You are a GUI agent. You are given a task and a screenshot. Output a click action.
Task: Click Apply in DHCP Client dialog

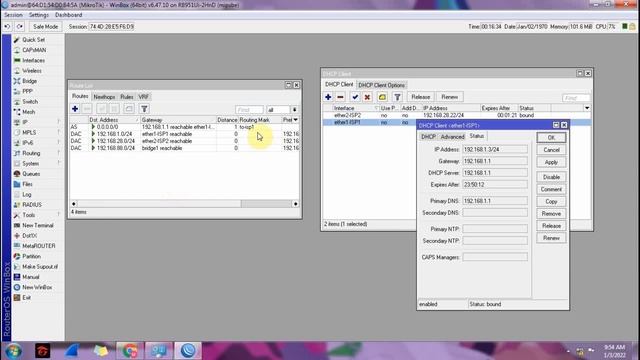point(551,162)
